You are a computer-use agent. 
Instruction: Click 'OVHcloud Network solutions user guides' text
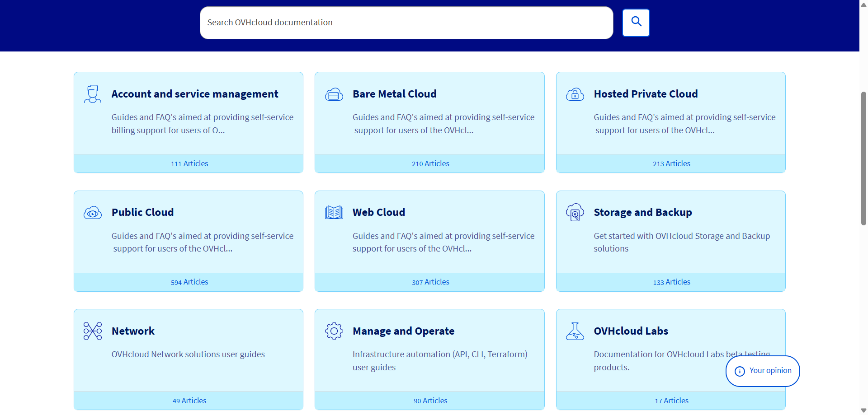click(188, 354)
